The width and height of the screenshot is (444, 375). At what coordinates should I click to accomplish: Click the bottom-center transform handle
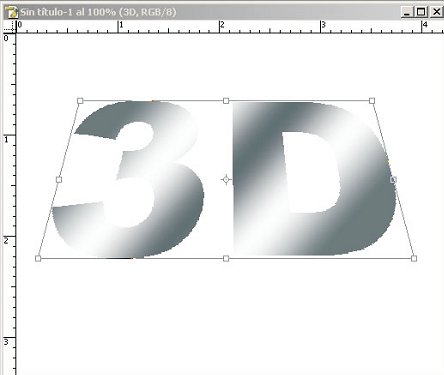pyautogui.click(x=226, y=258)
